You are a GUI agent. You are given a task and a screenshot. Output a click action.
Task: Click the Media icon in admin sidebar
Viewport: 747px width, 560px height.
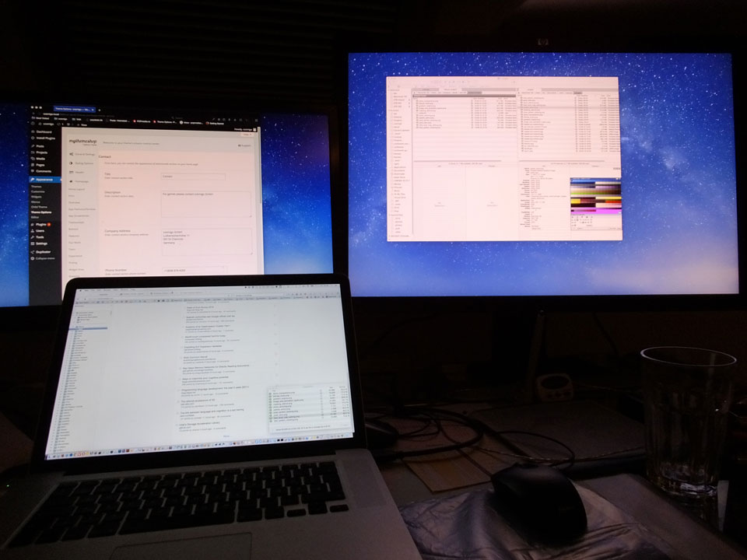(x=32, y=159)
